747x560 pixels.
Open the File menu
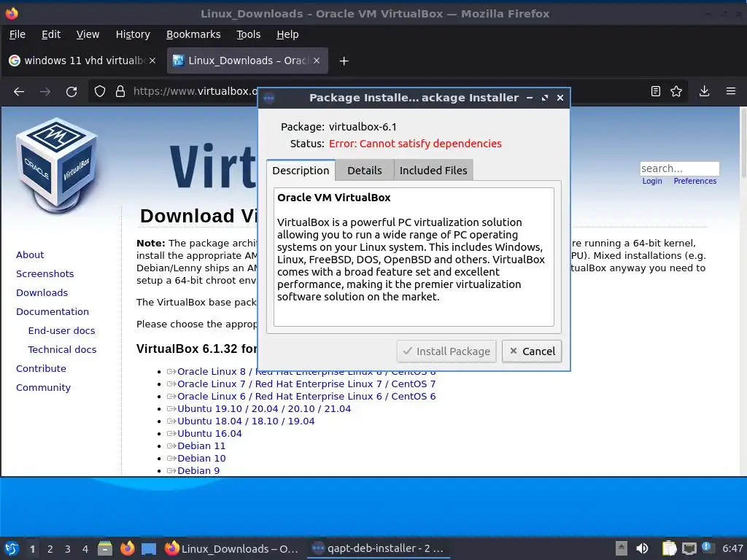coord(18,34)
